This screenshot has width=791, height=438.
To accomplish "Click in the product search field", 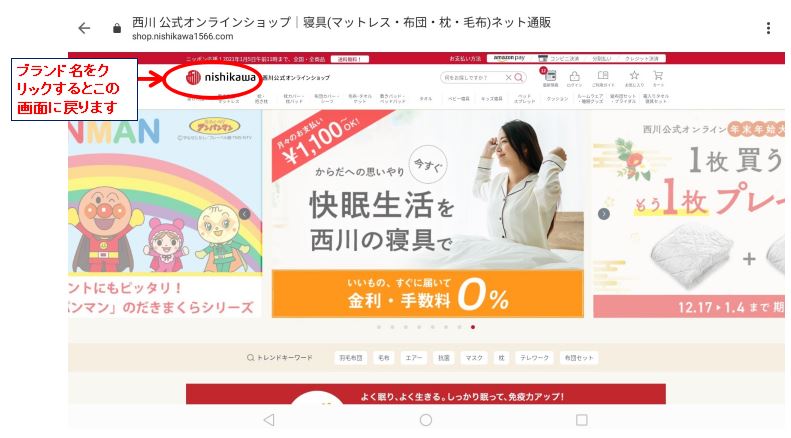I will tap(472, 77).
